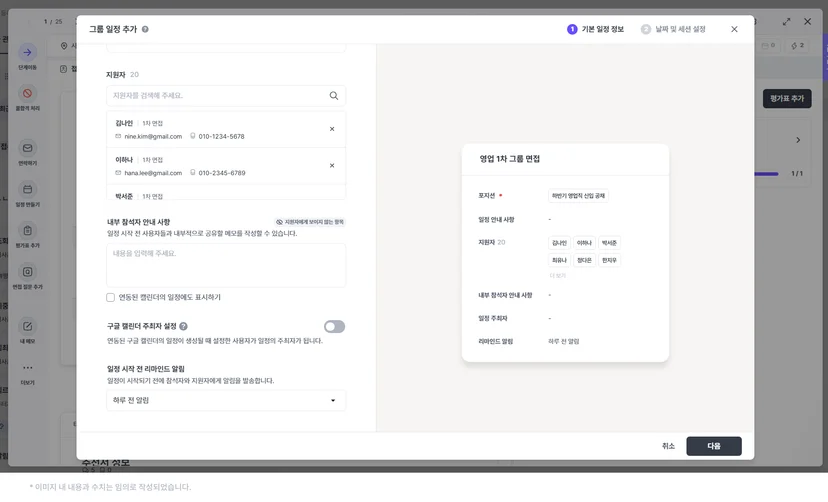Click the 박서준 applicant row
Screen dimensions: 828x502
pos(226,192)
